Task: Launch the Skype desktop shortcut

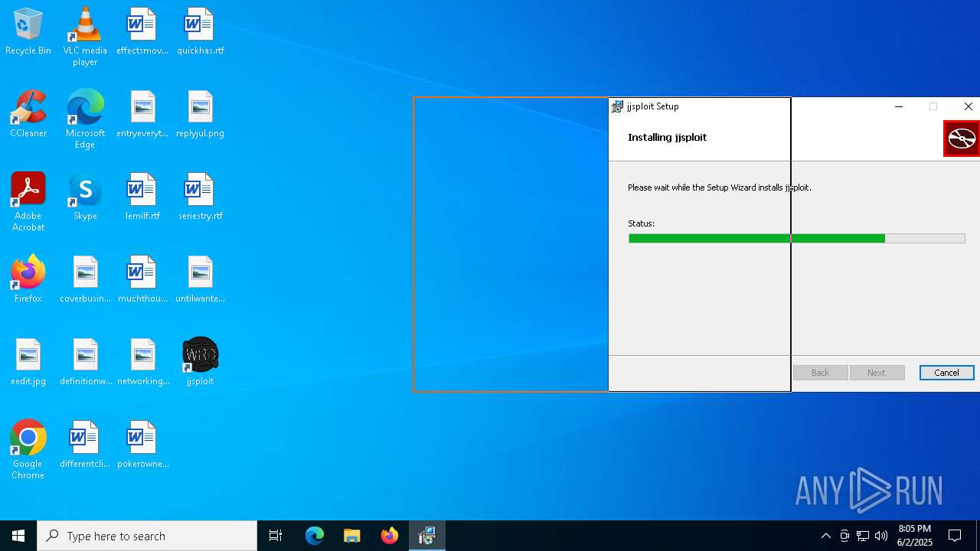Action: point(85,197)
